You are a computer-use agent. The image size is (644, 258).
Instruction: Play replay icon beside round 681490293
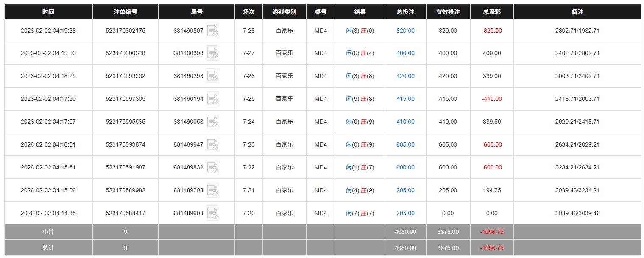(x=212, y=76)
